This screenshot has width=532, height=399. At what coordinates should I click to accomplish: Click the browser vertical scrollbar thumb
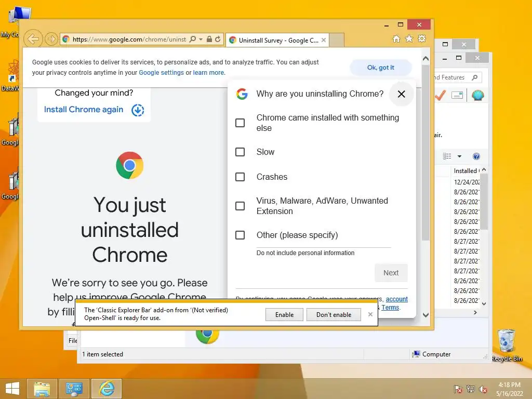coord(426,153)
